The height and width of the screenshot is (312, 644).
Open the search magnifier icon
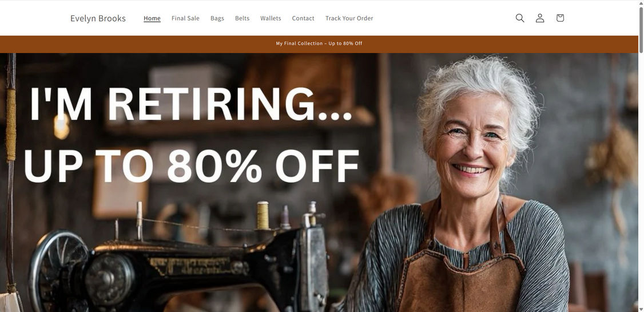point(520,18)
